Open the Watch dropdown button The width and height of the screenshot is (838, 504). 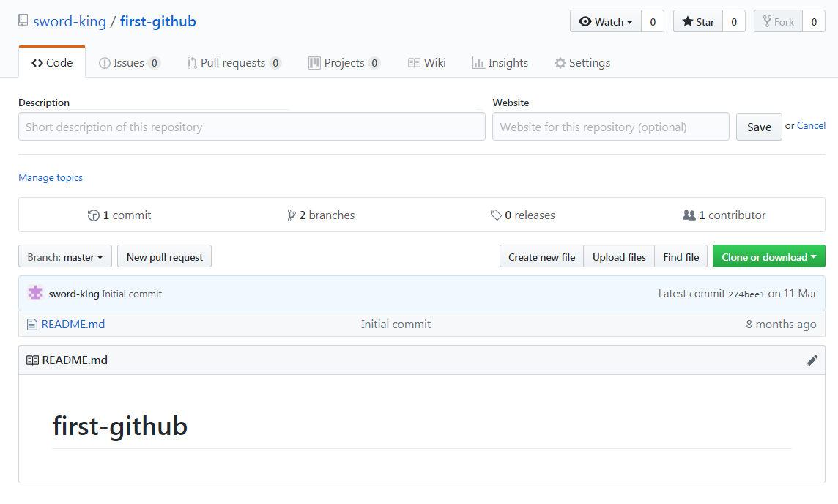pyautogui.click(x=606, y=21)
